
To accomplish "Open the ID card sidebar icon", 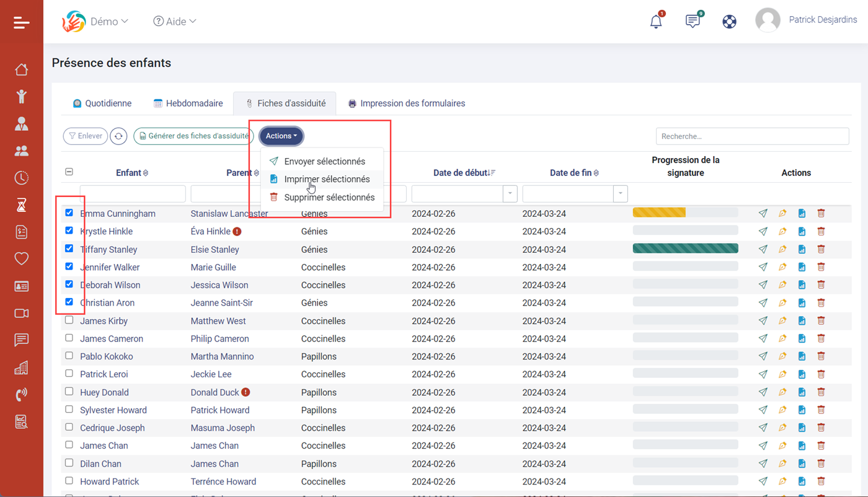I will pyautogui.click(x=22, y=286).
